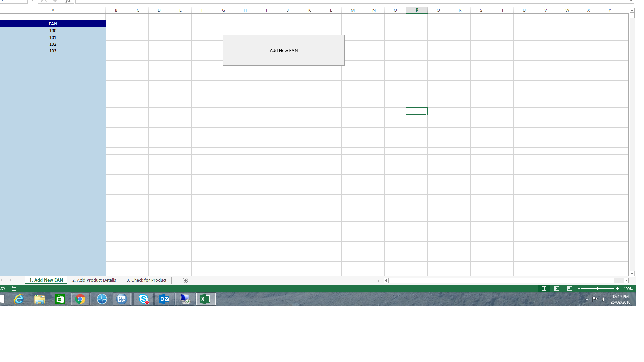Open the Action Center flag icon
The height and width of the screenshot is (362, 644).
[x=594, y=300]
